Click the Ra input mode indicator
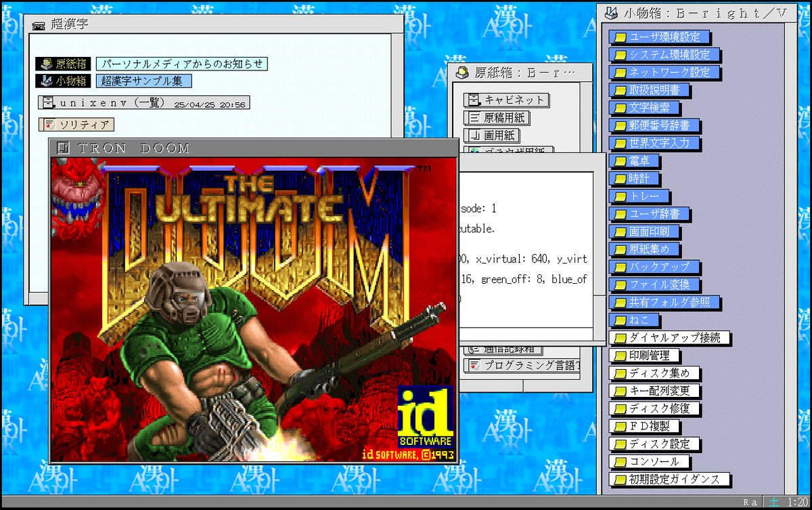Viewport: 812px width, 510px height. pyautogui.click(x=750, y=502)
